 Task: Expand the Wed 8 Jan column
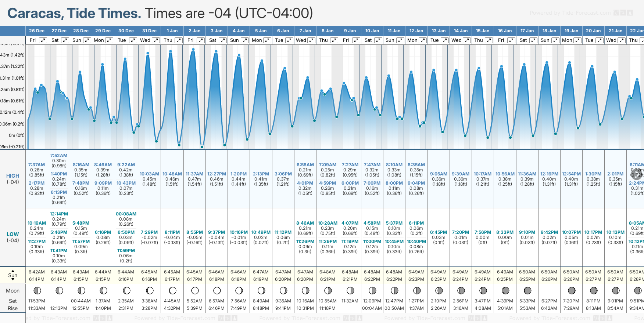point(311,40)
